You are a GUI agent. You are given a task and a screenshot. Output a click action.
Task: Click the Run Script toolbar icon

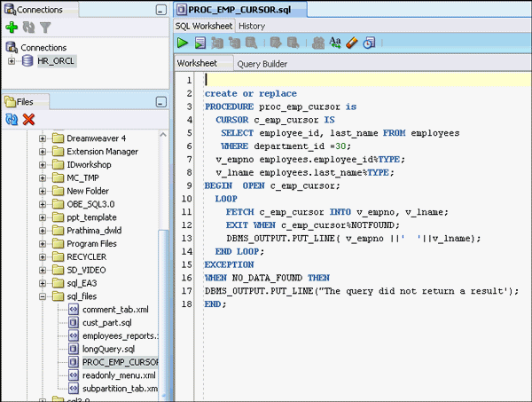[x=200, y=42]
